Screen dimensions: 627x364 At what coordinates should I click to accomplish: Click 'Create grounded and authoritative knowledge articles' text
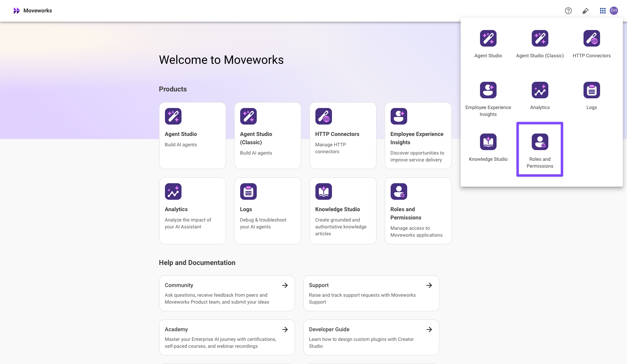(341, 227)
